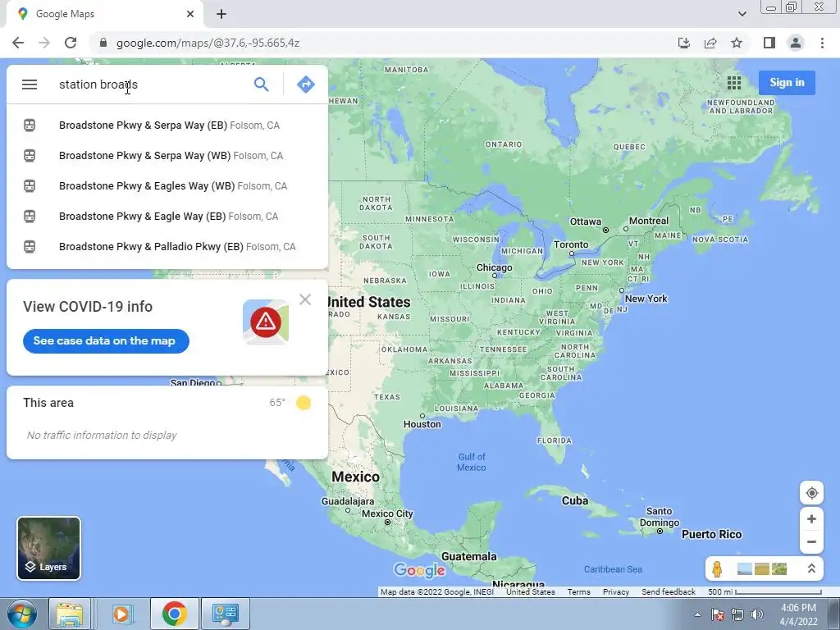Open the Privacy link
The height and width of the screenshot is (630, 840).
tap(615, 592)
